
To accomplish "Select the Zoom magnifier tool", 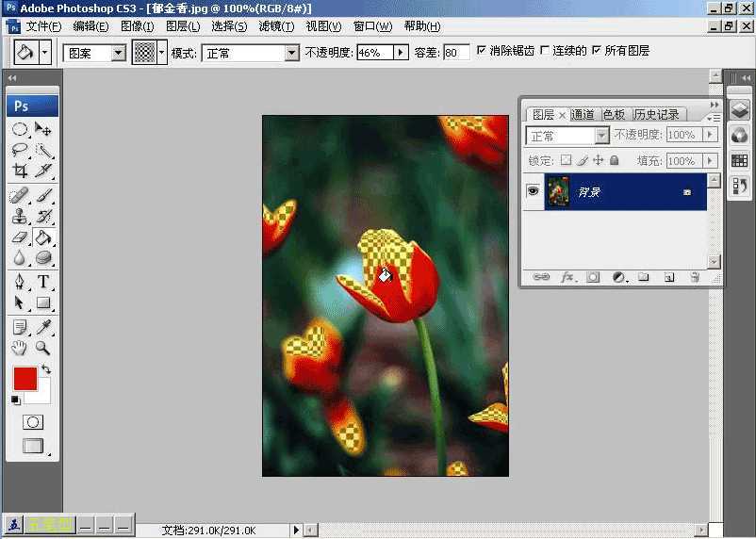I will [x=43, y=348].
